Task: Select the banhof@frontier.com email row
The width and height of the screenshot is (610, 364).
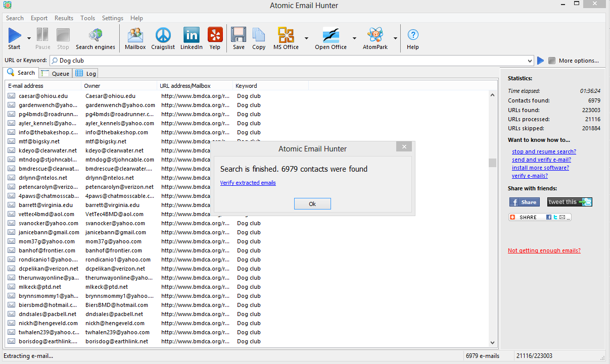Action: point(247,250)
